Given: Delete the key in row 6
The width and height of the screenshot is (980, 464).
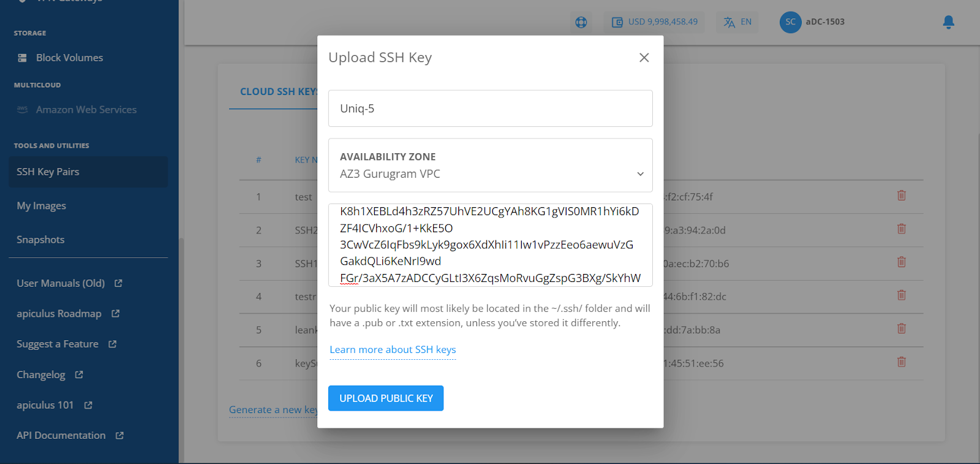Looking at the screenshot, I should click(x=901, y=362).
